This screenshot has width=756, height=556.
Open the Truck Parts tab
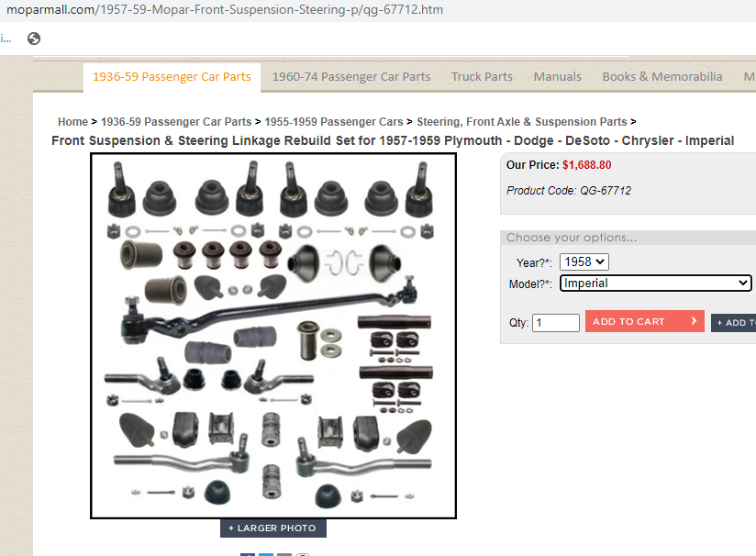pos(482,77)
